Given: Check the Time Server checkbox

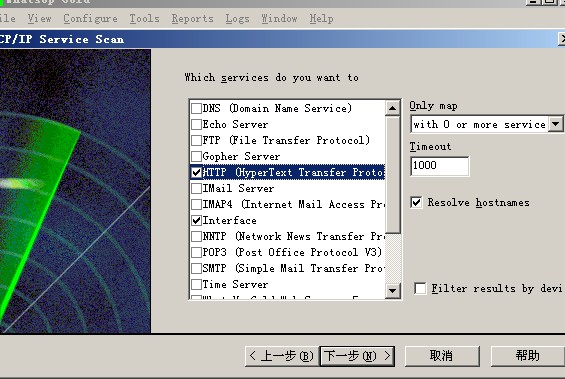Looking at the screenshot, I should 196,284.
